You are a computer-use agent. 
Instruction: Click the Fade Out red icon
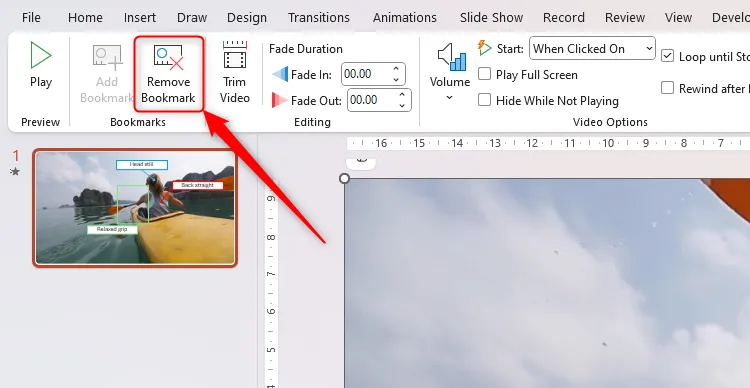279,100
